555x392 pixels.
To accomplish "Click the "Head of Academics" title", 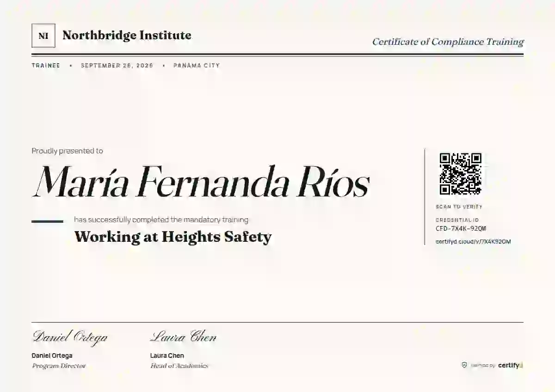I will pos(179,366).
